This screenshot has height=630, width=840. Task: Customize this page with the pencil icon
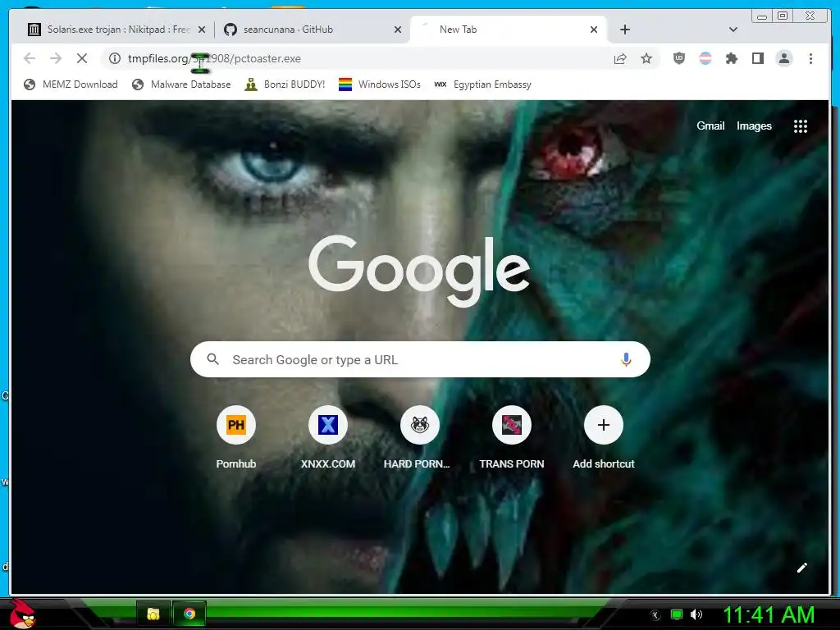pyautogui.click(x=801, y=568)
